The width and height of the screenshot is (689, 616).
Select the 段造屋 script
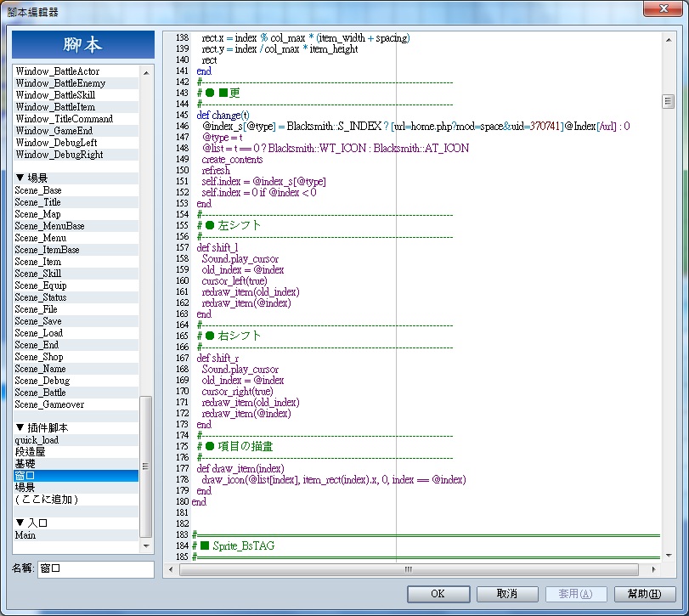coord(76,452)
